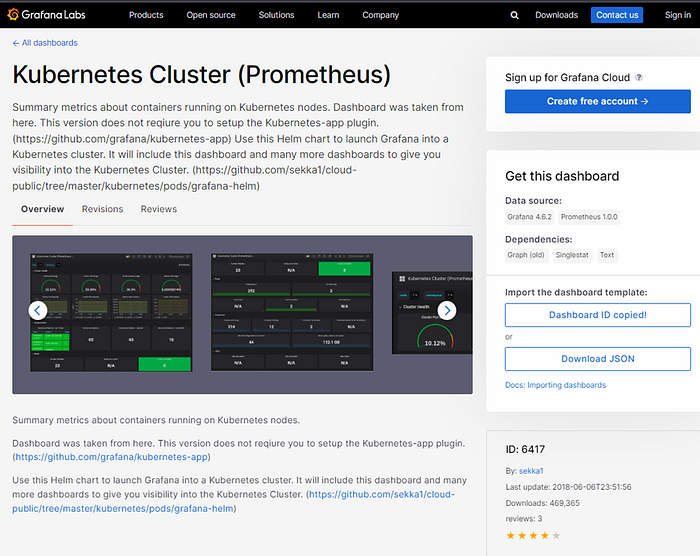700x556 pixels.
Task: Click the Prometheus 1.0.0 data source tag
Action: click(589, 217)
